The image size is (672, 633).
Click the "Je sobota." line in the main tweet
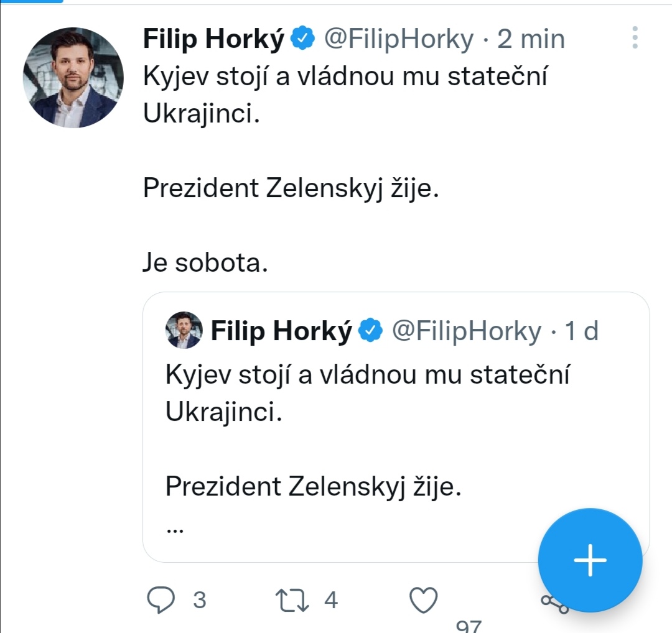click(205, 263)
